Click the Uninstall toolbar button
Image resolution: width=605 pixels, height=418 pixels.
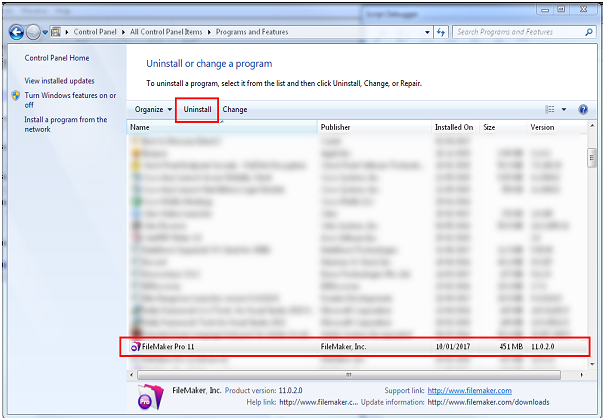point(197,110)
